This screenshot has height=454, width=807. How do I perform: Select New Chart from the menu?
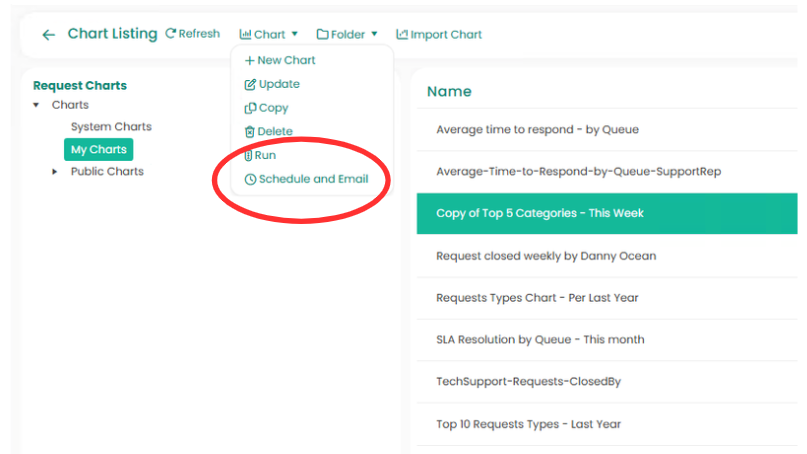(280, 60)
